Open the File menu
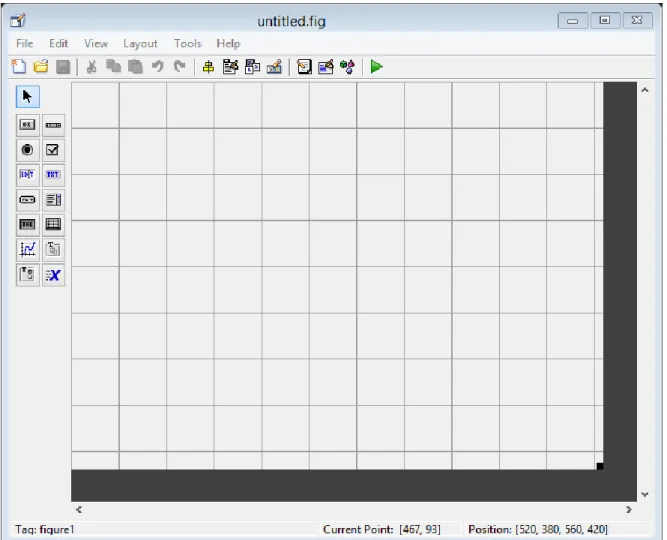The height and width of the screenshot is (540, 667). click(25, 43)
